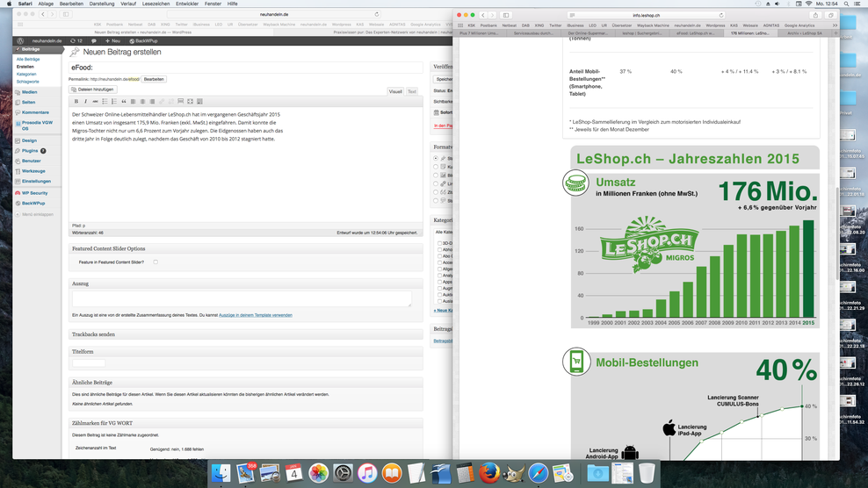Tick the 3D-D category checkbox
The image size is (868, 488).
[x=440, y=243]
